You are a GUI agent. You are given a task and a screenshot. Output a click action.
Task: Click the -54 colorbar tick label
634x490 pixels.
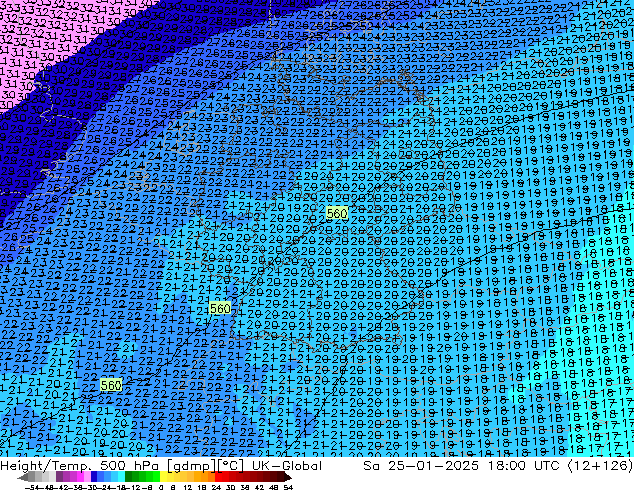coord(32,488)
